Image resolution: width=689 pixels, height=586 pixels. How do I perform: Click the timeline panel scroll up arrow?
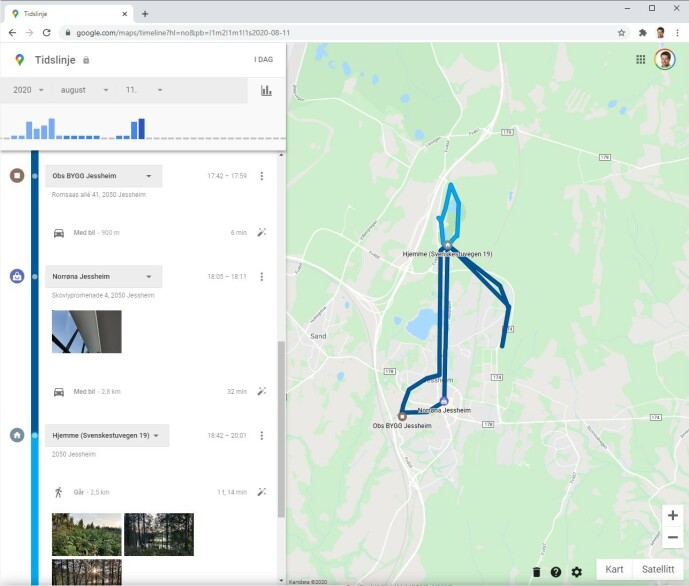pyautogui.click(x=281, y=155)
